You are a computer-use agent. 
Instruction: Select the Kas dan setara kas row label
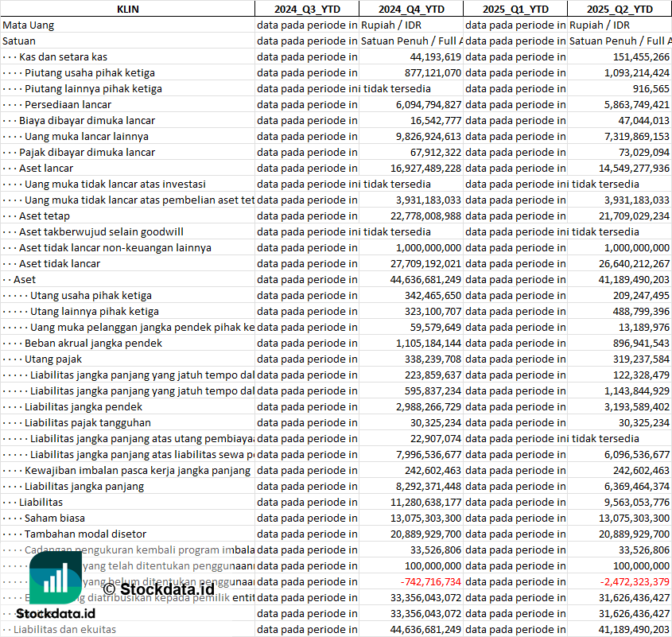point(63,57)
